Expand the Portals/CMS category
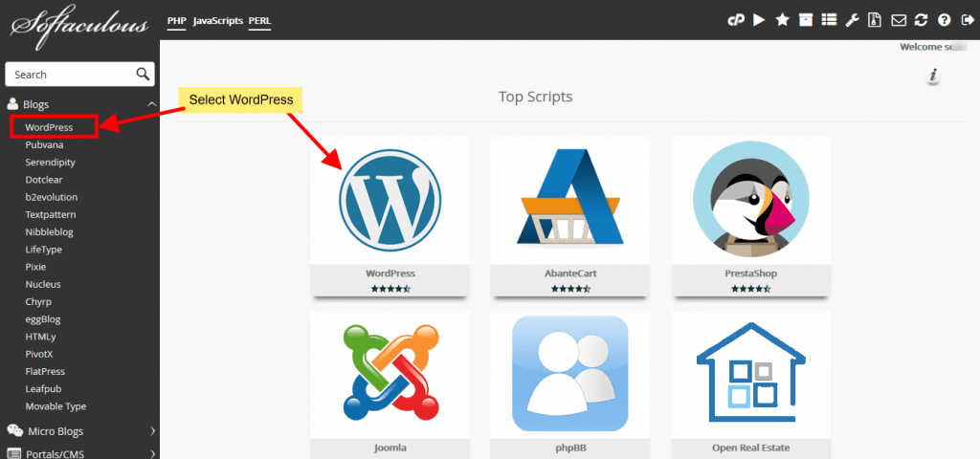 point(151,453)
